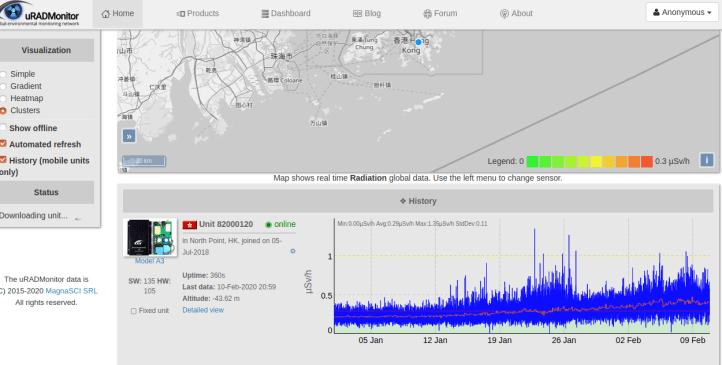Open the Detailed view link
The height and width of the screenshot is (365, 722).
[203, 310]
